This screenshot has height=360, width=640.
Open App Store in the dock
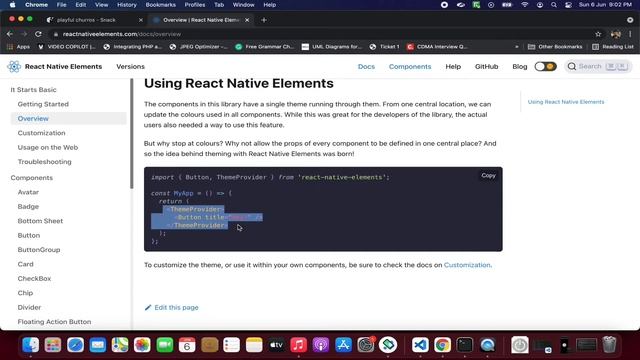tap(343, 345)
